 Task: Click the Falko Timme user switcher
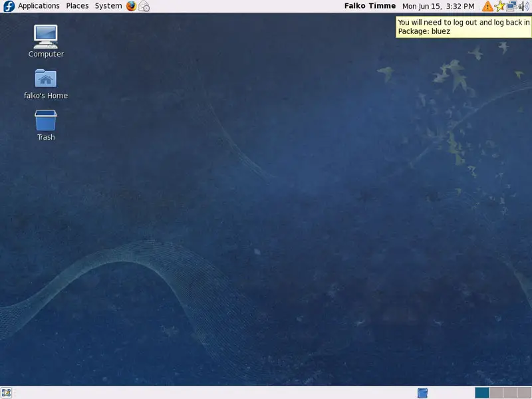tap(370, 6)
